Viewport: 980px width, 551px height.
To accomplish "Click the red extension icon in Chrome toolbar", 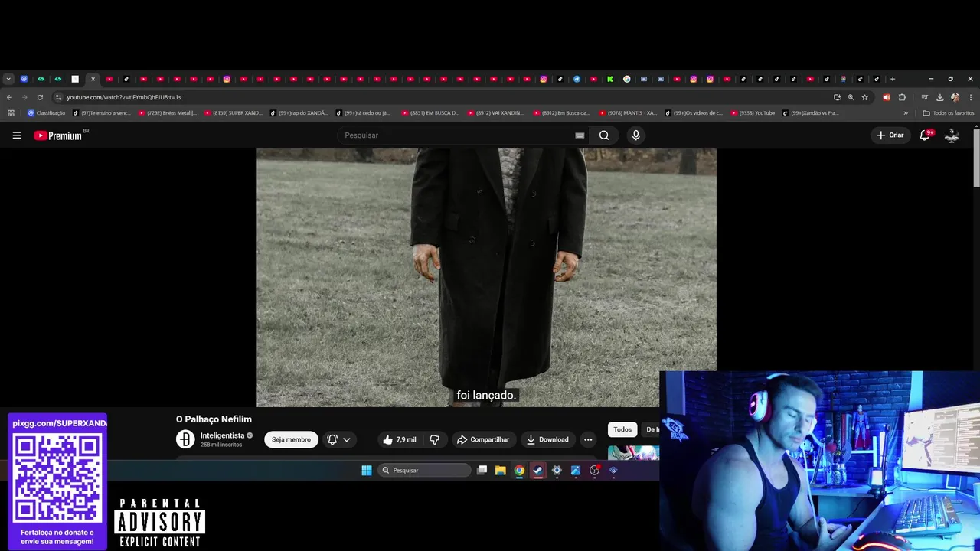I will pos(887,97).
